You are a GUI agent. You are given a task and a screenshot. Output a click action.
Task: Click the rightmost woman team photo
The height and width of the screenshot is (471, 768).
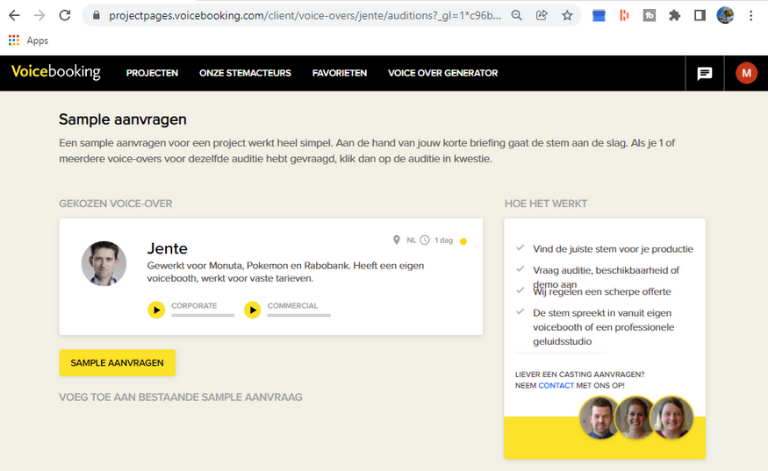click(672, 418)
